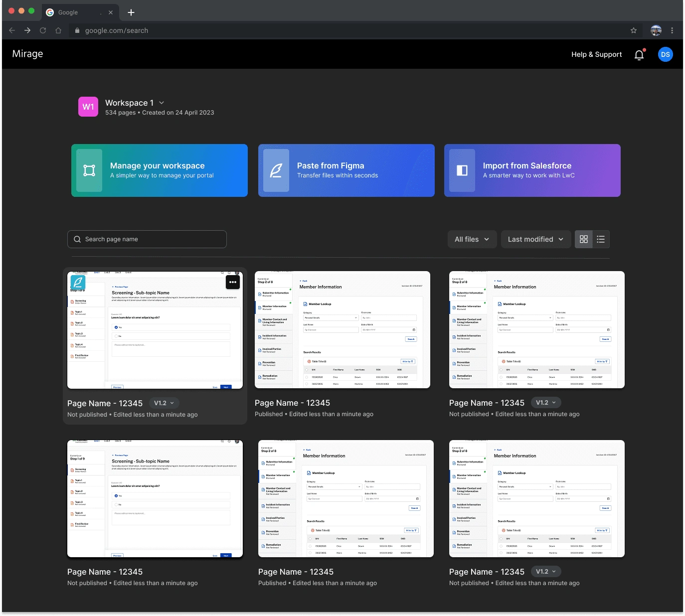
Task: Click the feather badge on first thumbnail
Action: click(78, 282)
